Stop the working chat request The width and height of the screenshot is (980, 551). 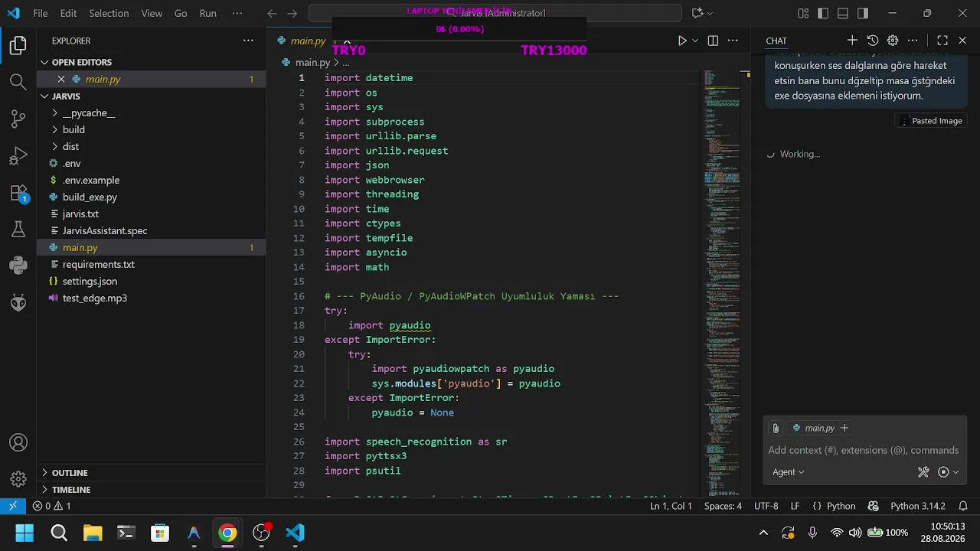943,472
